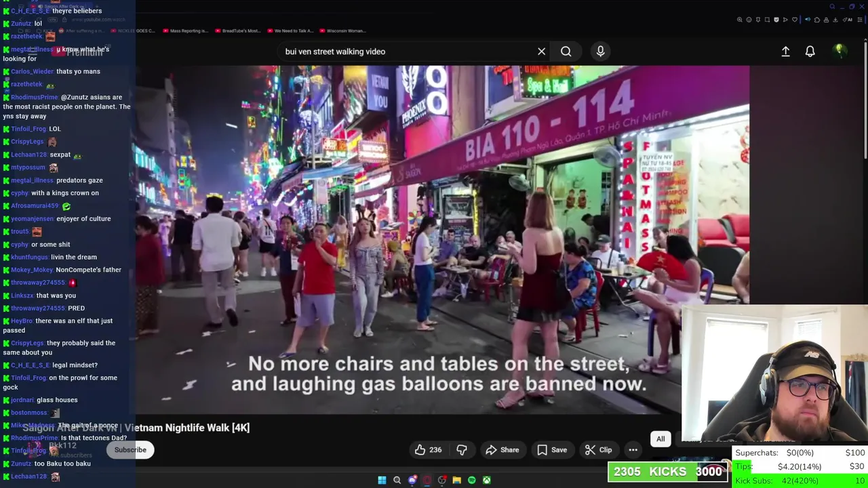Click chat message glass houses

[x=57, y=400]
